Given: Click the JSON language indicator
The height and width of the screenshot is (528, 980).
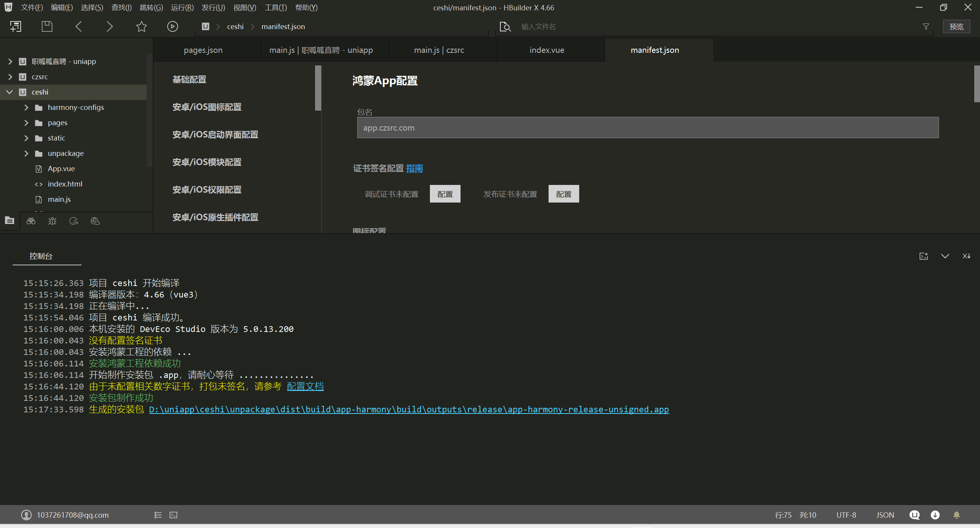Looking at the screenshot, I should [x=885, y=515].
